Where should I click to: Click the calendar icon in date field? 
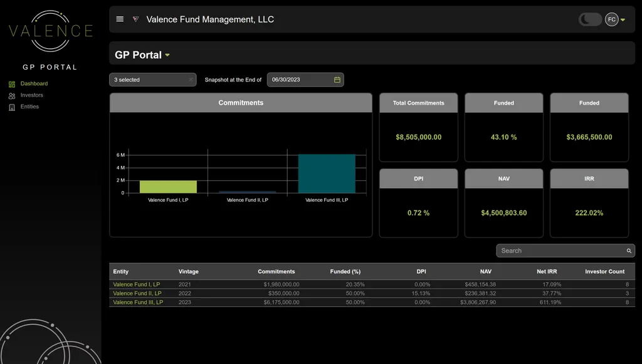tap(337, 80)
